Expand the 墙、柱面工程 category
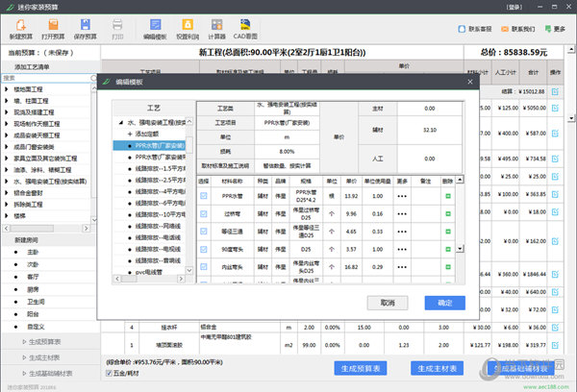Image resolution: width=577 pixels, height=392 pixels. (7, 100)
